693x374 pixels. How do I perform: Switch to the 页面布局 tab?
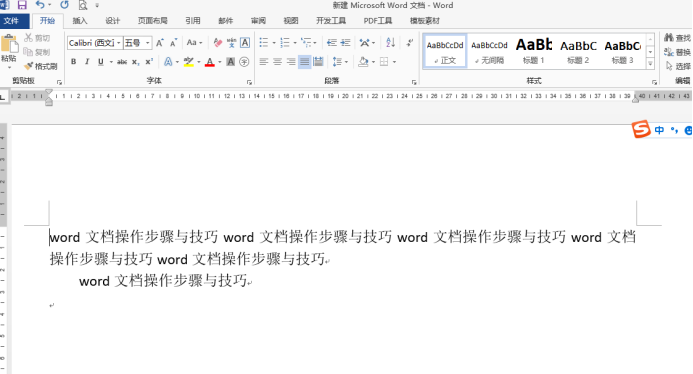[152, 21]
